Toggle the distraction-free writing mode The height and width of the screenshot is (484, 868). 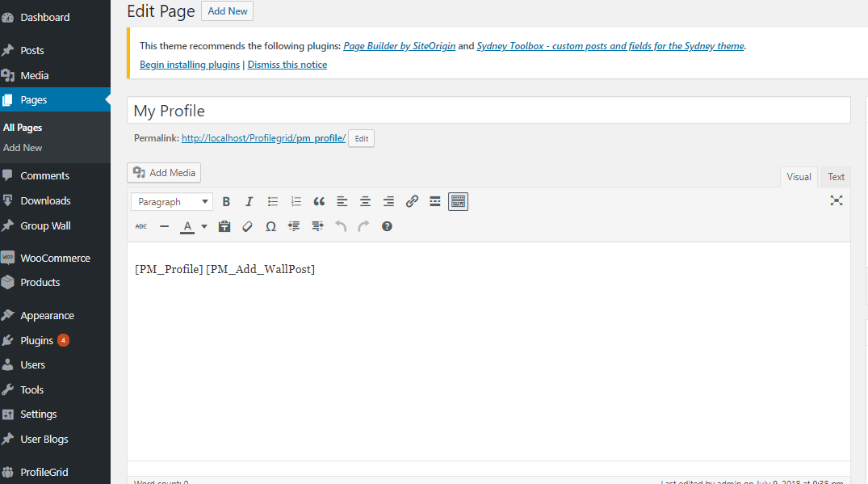point(836,200)
